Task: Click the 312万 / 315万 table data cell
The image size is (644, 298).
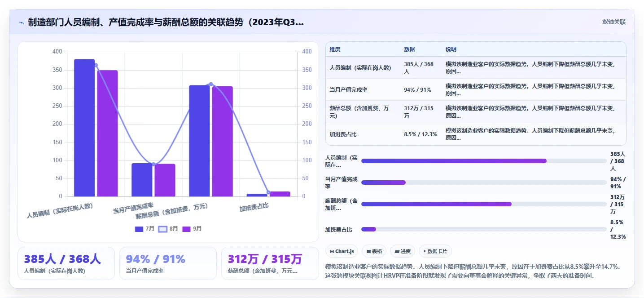Action: pyautogui.click(x=421, y=112)
